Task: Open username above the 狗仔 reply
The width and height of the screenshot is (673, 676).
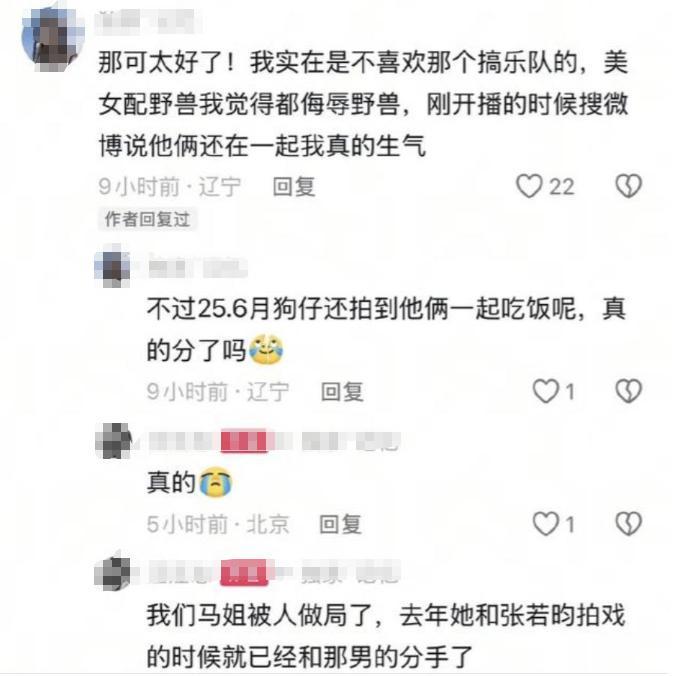Action: [x=198, y=268]
